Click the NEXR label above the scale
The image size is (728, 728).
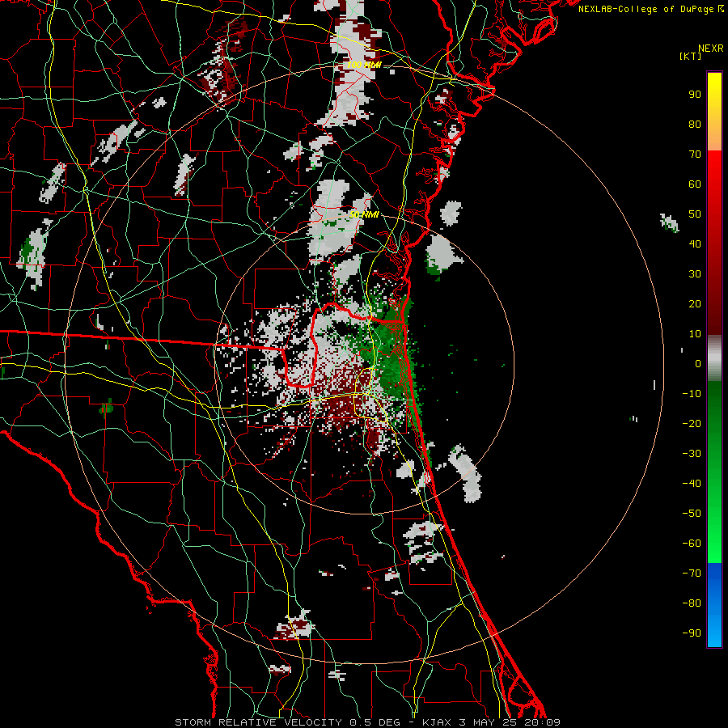pos(711,49)
